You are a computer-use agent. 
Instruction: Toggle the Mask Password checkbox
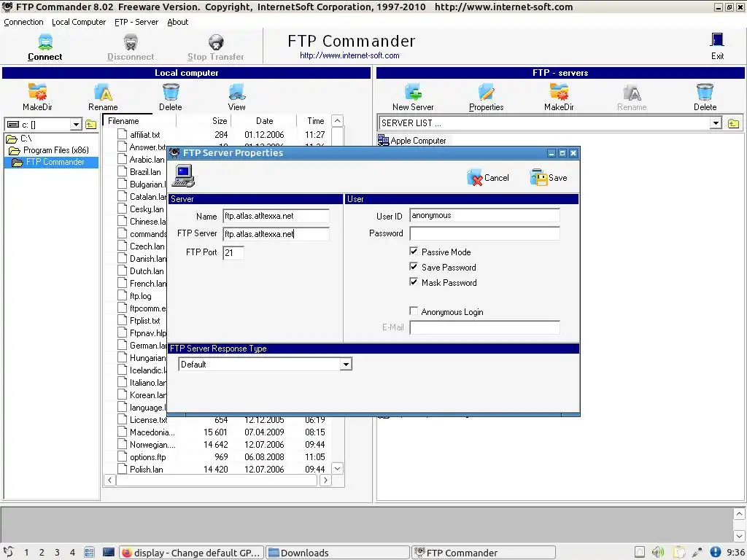[414, 282]
